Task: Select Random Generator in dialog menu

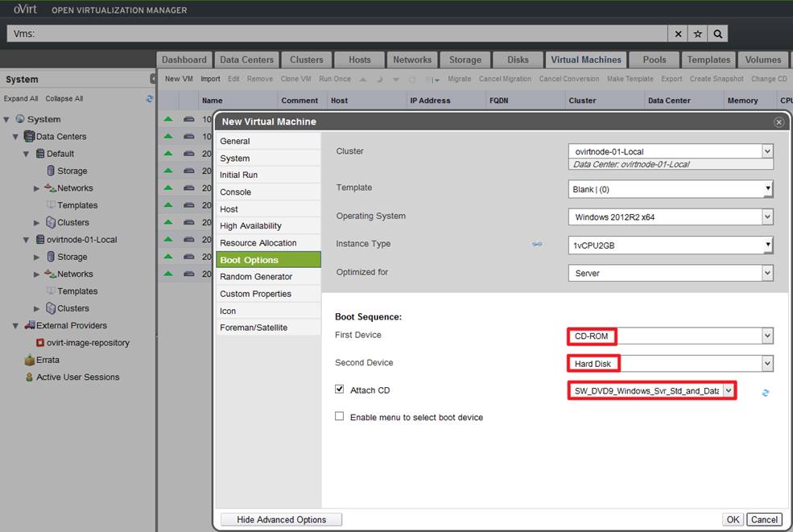Action: point(268,277)
